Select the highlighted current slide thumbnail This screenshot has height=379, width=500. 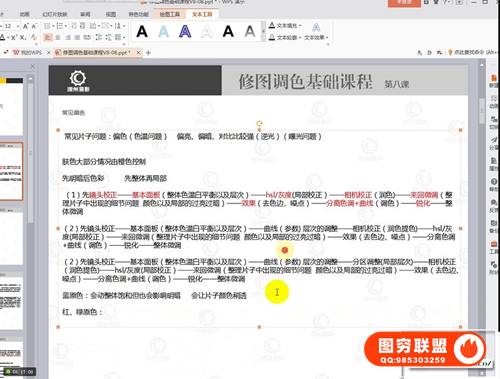[x=11, y=171]
